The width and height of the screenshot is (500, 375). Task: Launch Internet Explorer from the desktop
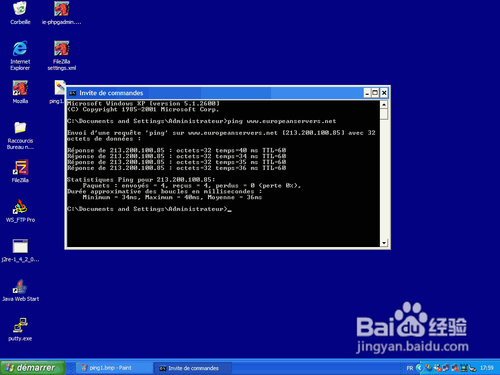(x=20, y=55)
